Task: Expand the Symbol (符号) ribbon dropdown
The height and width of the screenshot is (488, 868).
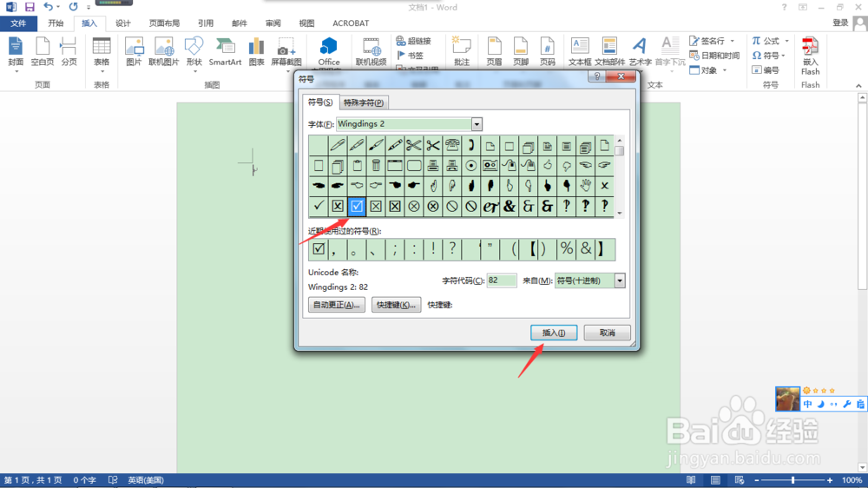Action: tap(783, 56)
